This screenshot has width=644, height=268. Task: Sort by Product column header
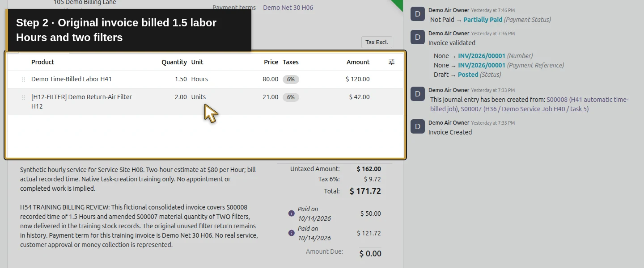(x=42, y=62)
